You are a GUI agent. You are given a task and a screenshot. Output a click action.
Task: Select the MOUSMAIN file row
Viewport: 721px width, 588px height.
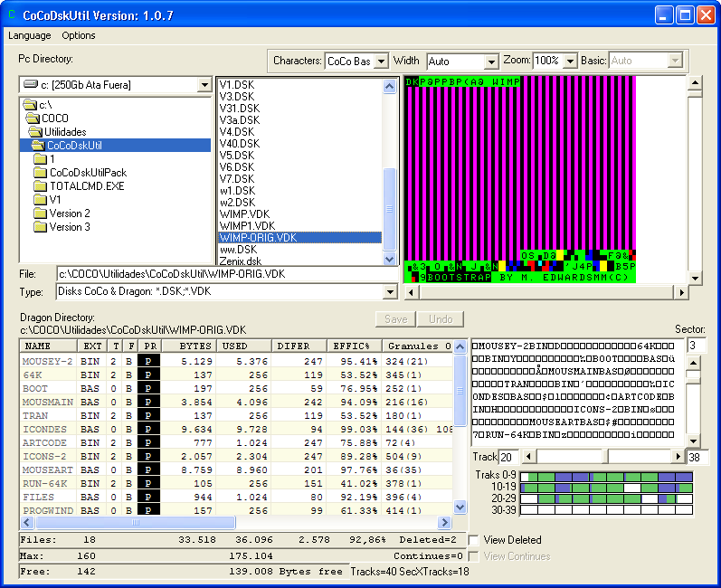(x=236, y=403)
